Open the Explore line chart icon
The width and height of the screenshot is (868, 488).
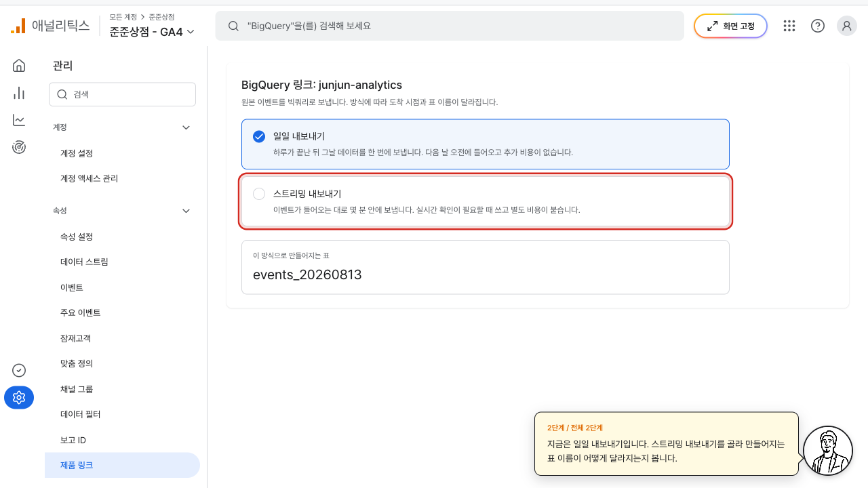pos(19,120)
